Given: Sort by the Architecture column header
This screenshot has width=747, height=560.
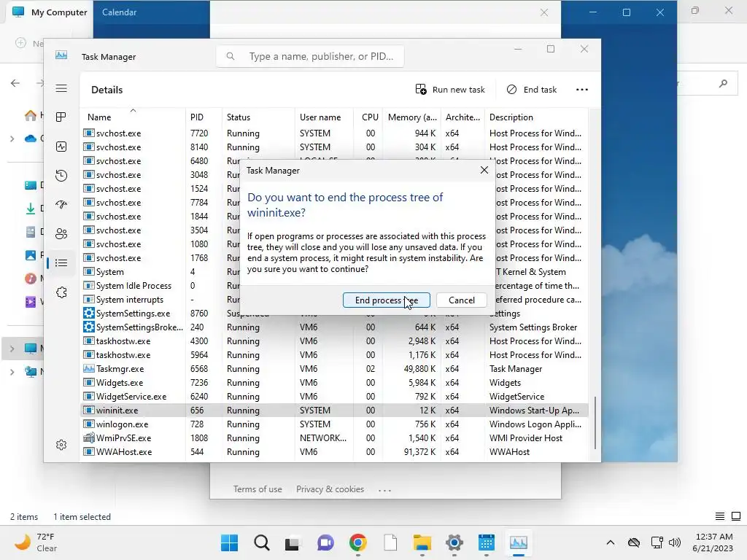Looking at the screenshot, I should point(462,117).
